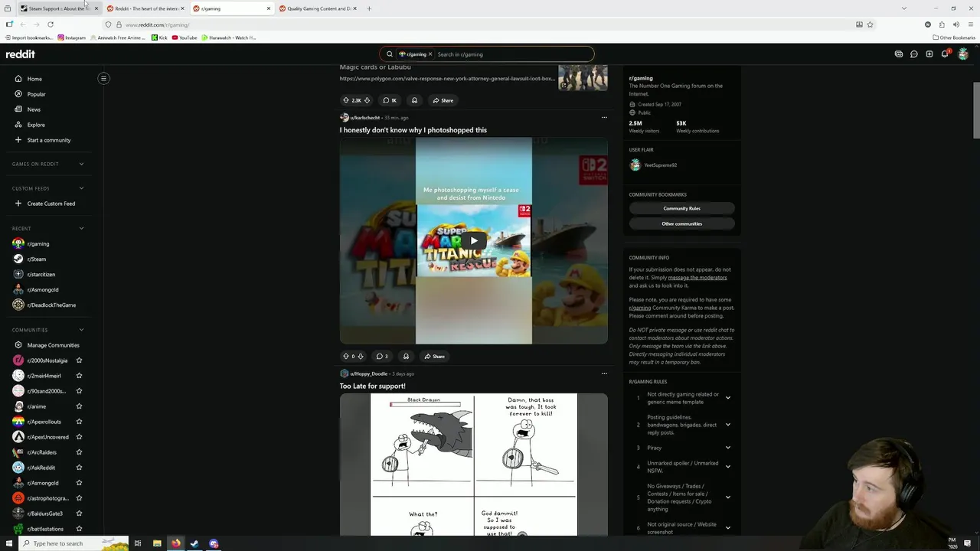This screenshot has width=980, height=551.
Task: Open Explore in Reddit sidebar
Action: pyautogui.click(x=36, y=125)
